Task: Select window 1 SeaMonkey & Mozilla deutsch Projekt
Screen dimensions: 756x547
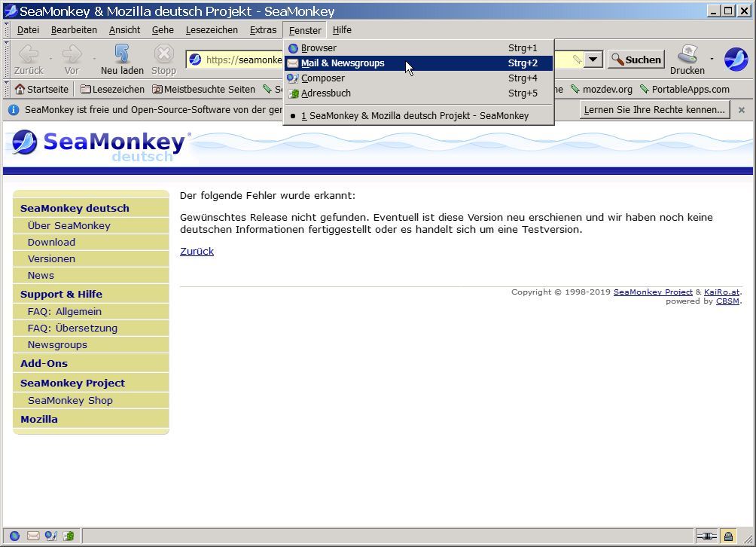Action: click(419, 116)
